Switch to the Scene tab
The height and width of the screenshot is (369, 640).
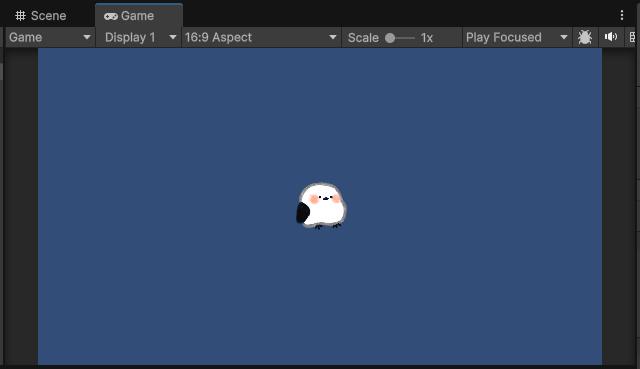(40, 16)
